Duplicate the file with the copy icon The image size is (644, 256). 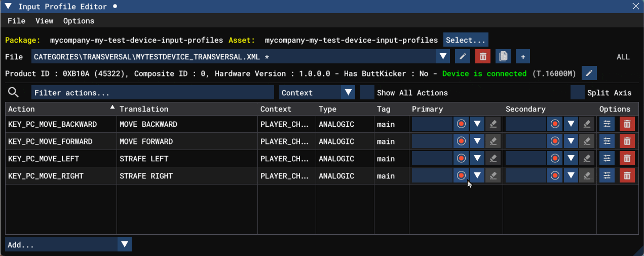(x=503, y=56)
